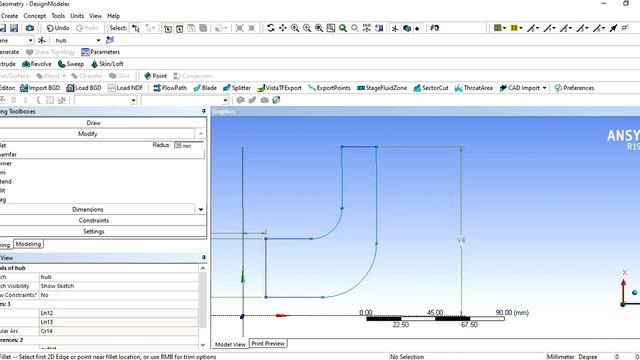
Task: Open the Help menu
Action: point(113,16)
